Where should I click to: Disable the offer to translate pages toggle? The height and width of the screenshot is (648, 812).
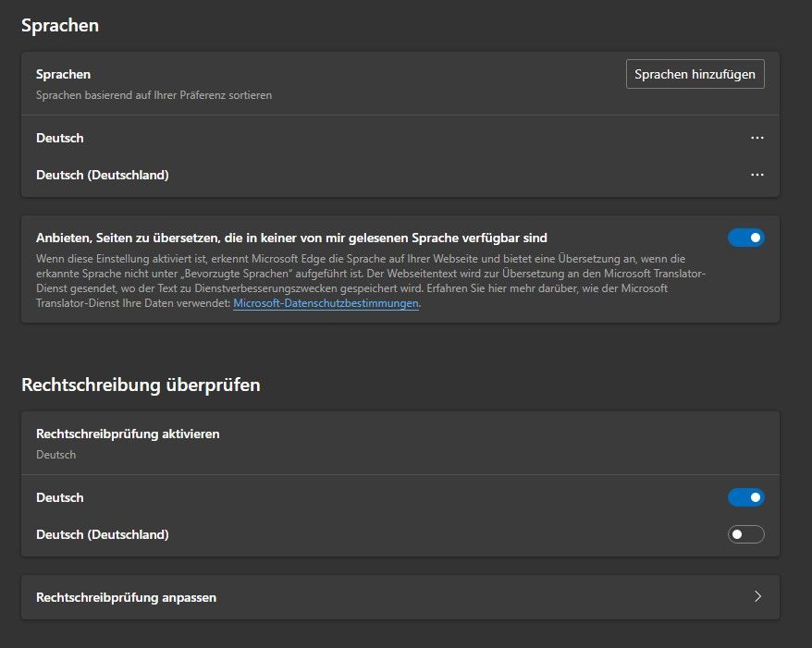coord(746,238)
